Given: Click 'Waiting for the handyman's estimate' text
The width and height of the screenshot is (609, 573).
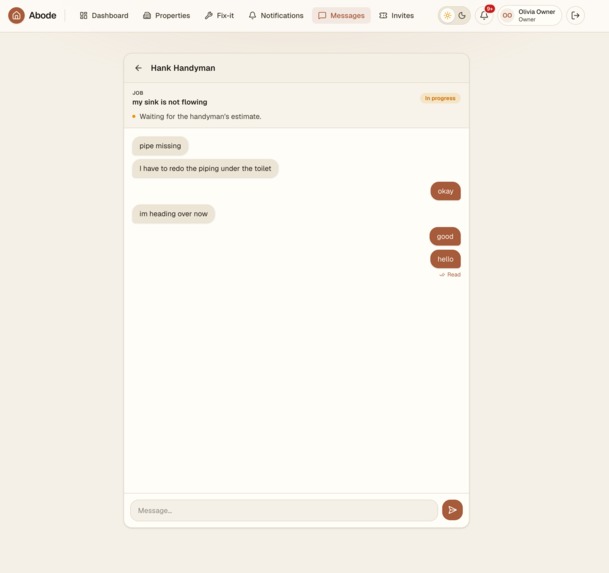Looking at the screenshot, I should click(200, 117).
